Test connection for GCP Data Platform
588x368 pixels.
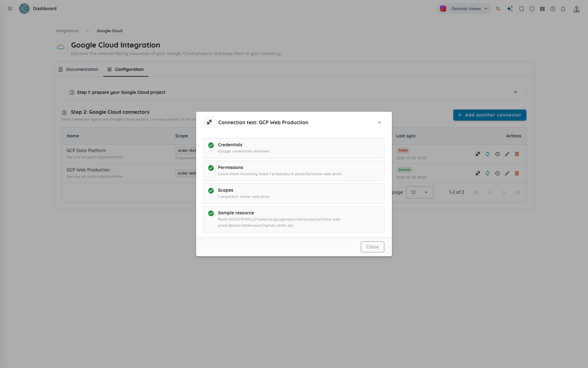478,154
